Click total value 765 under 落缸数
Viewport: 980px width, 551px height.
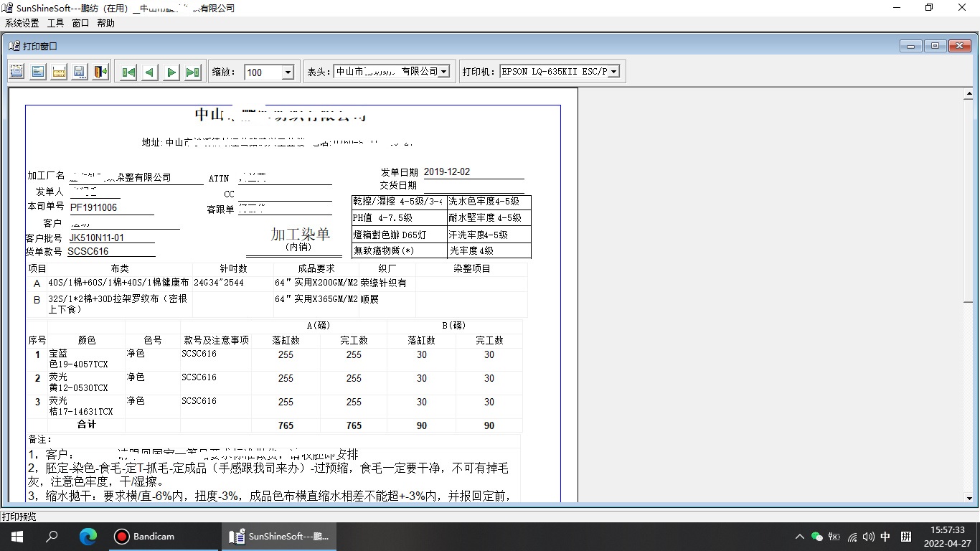tap(286, 425)
